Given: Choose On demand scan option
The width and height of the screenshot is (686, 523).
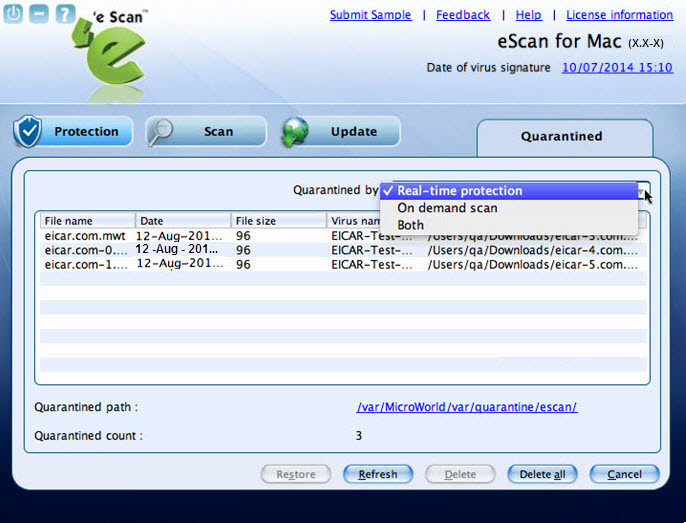Looking at the screenshot, I should (x=509, y=208).
